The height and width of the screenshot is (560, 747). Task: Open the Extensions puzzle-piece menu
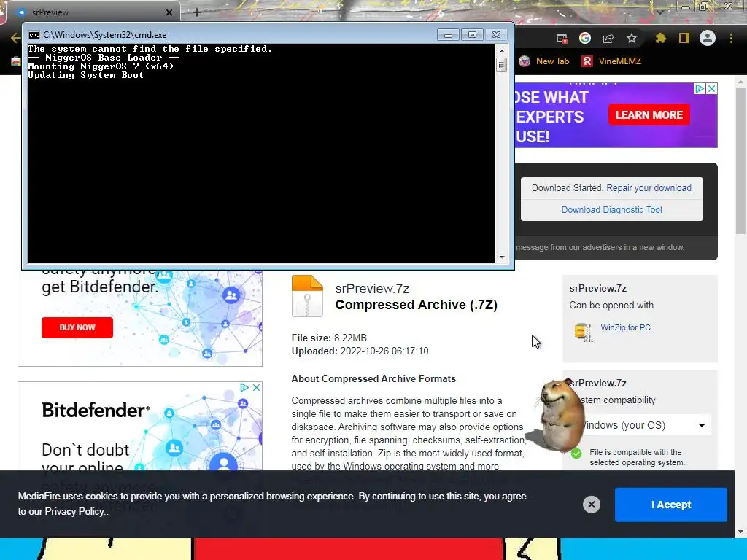click(x=660, y=38)
